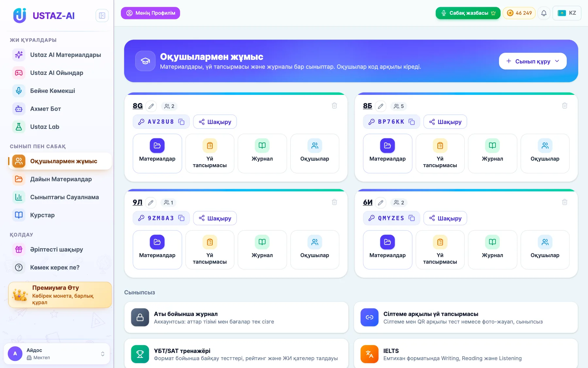This screenshot has height=368, width=588.
Task: Copy class code AV28U8
Action: point(181,122)
